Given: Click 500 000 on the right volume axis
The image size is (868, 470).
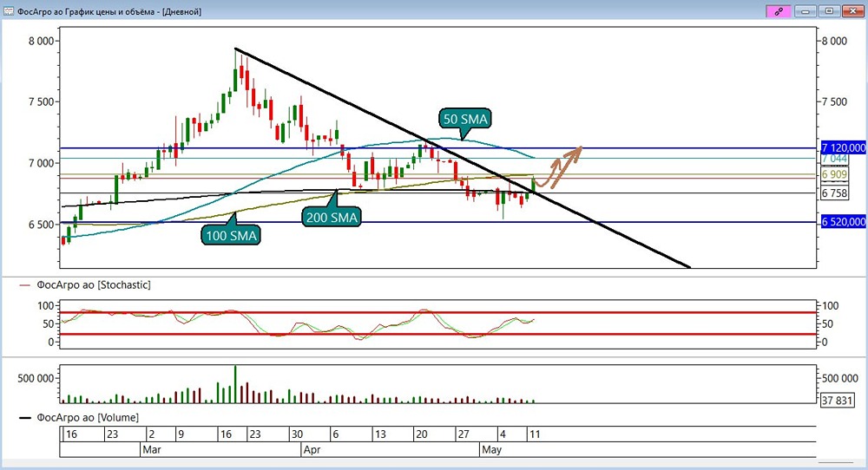Looking at the screenshot, I should (839, 378).
